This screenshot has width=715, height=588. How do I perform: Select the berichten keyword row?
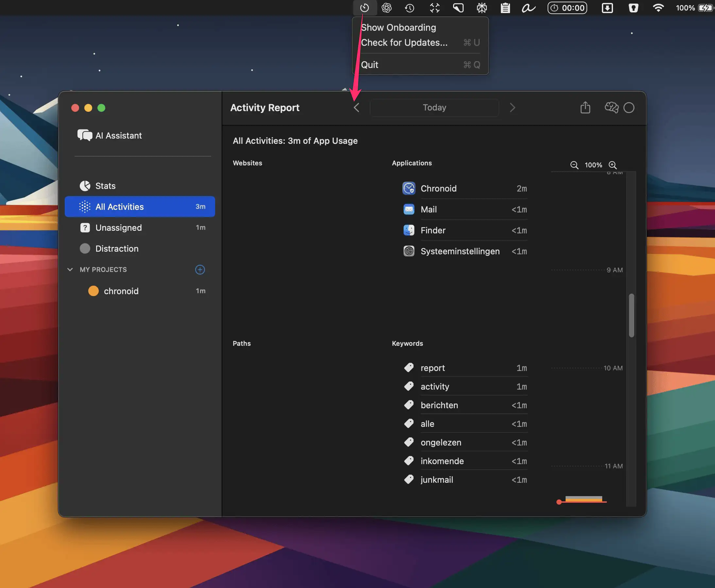click(x=465, y=405)
